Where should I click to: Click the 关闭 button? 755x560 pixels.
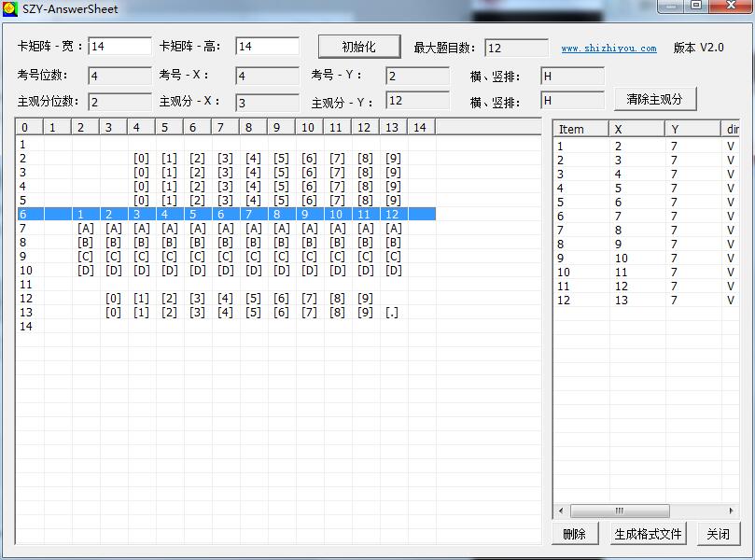click(718, 534)
